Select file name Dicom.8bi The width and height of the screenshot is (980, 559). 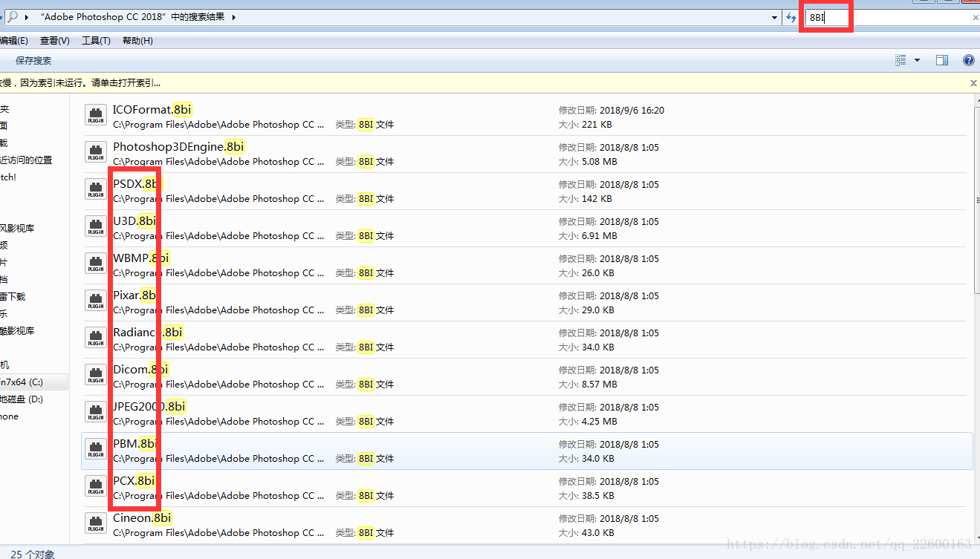pyautogui.click(x=140, y=370)
